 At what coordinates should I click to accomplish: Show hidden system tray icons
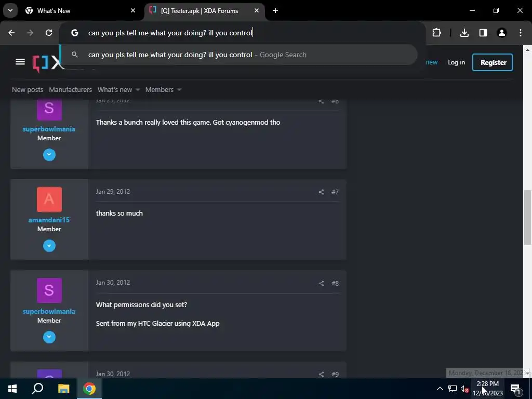[x=440, y=389]
